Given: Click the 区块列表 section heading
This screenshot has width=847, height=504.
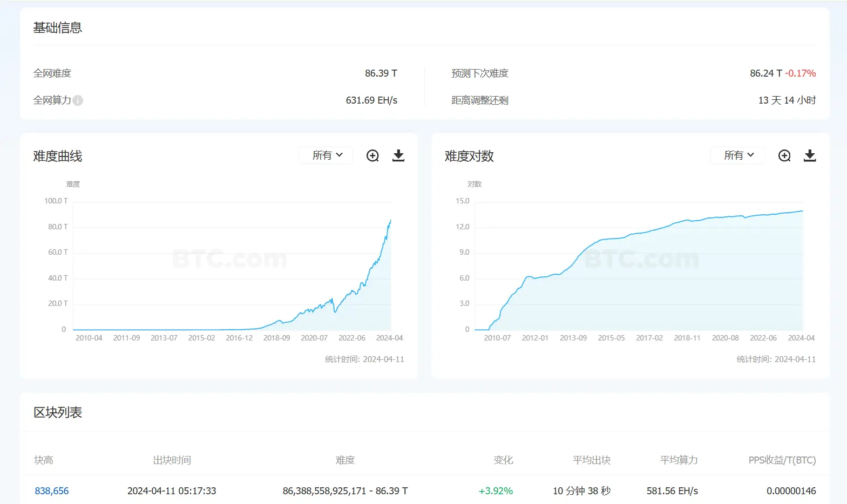Looking at the screenshot, I should point(58,413).
